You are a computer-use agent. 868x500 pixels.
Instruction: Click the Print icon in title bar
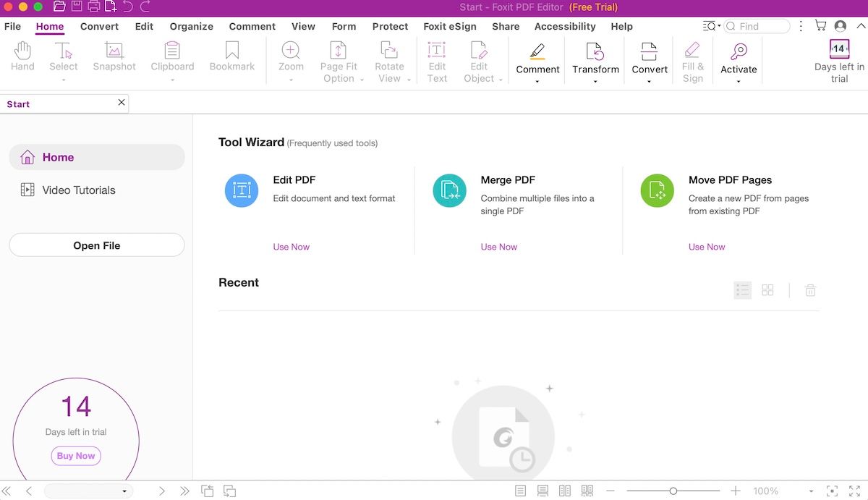pos(94,7)
